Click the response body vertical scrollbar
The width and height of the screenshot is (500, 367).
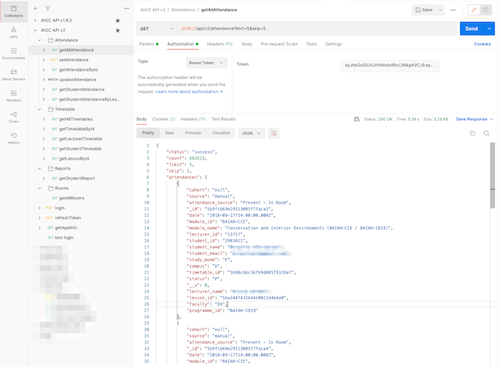(492, 175)
